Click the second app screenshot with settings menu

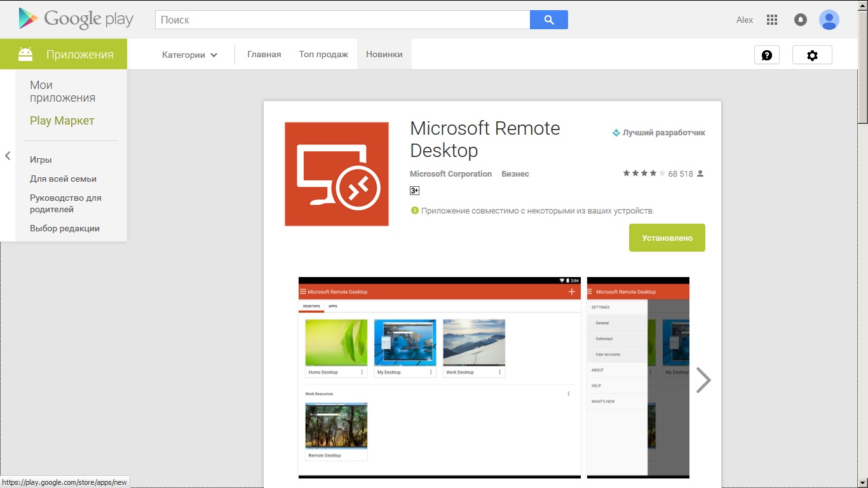[638, 377]
